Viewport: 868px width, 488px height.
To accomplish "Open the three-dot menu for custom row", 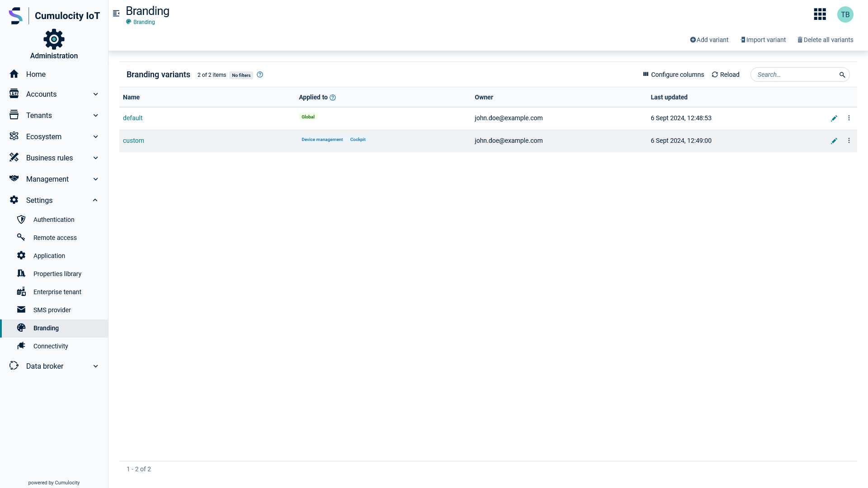I will (849, 141).
